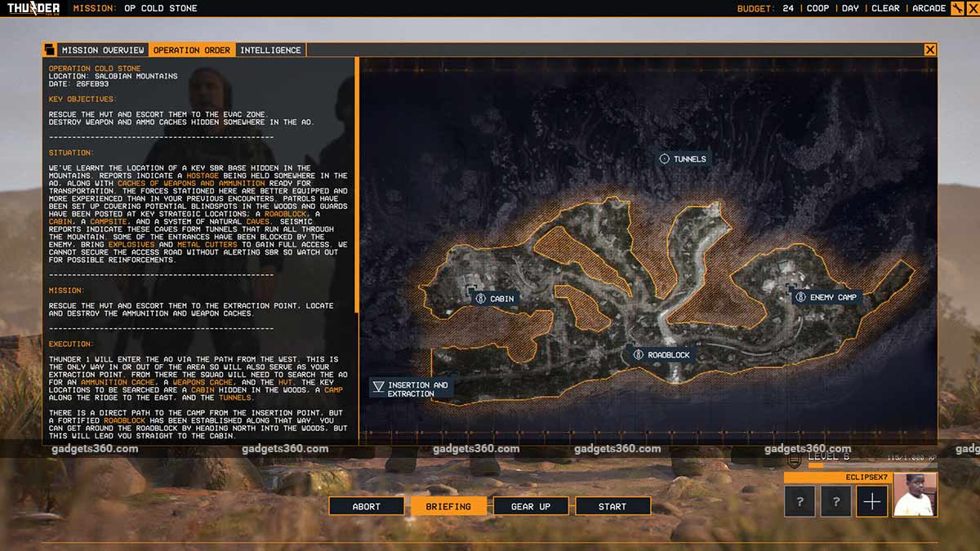
Task: Select the Operation Order tab
Action: tap(192, 50)
